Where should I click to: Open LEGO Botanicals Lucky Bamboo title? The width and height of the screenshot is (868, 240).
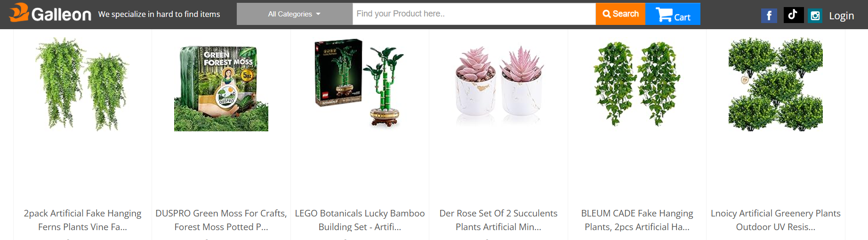360,220
